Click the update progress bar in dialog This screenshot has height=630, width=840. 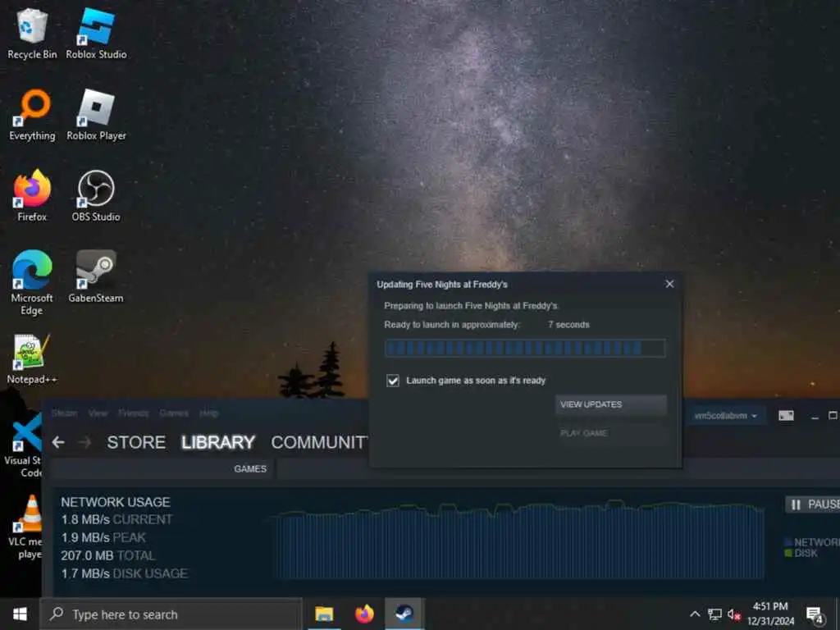tap(525, 348)
